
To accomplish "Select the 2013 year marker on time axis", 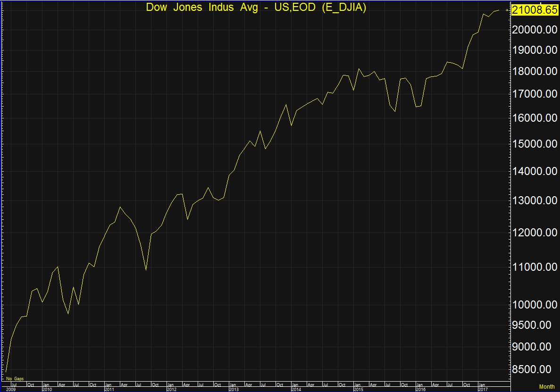I will [x=234, y=390].
